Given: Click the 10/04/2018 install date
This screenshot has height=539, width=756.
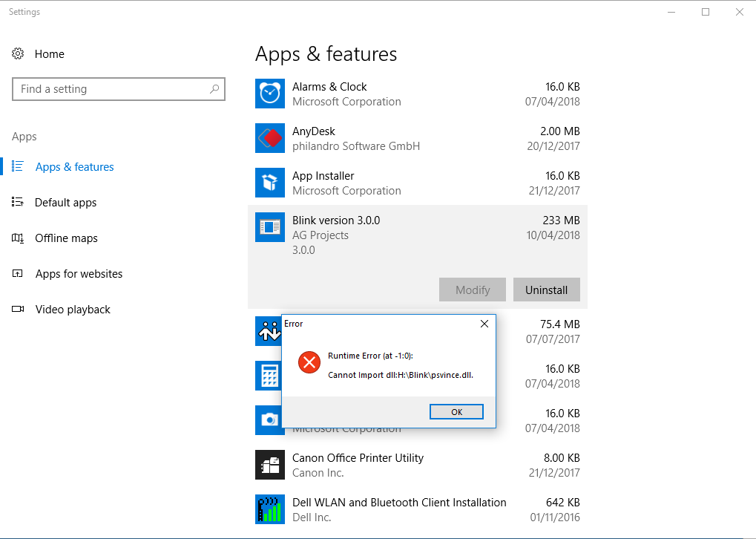Looking at the screenshot, I should pyautogui.click(x=553, y=235).
